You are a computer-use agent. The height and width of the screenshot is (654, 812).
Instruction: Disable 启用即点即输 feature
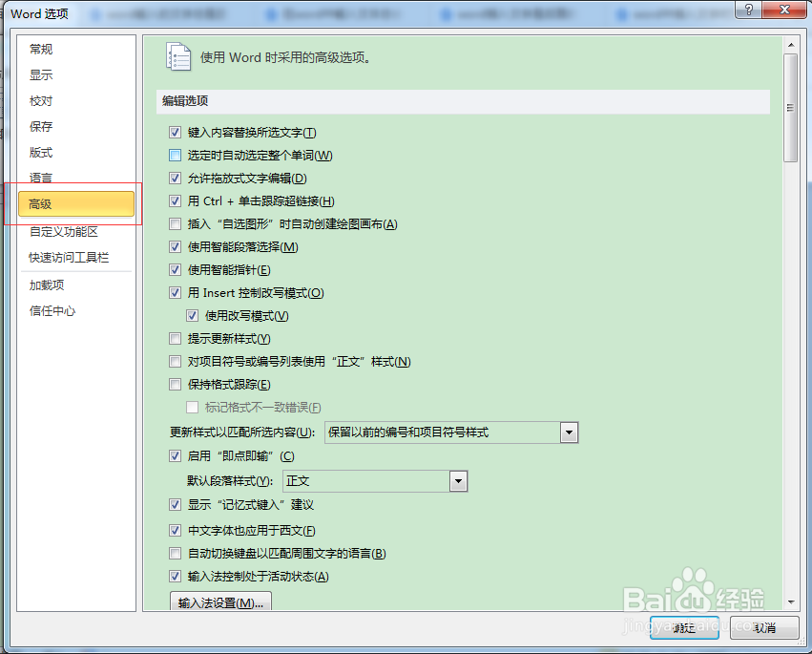click(175, 456)
